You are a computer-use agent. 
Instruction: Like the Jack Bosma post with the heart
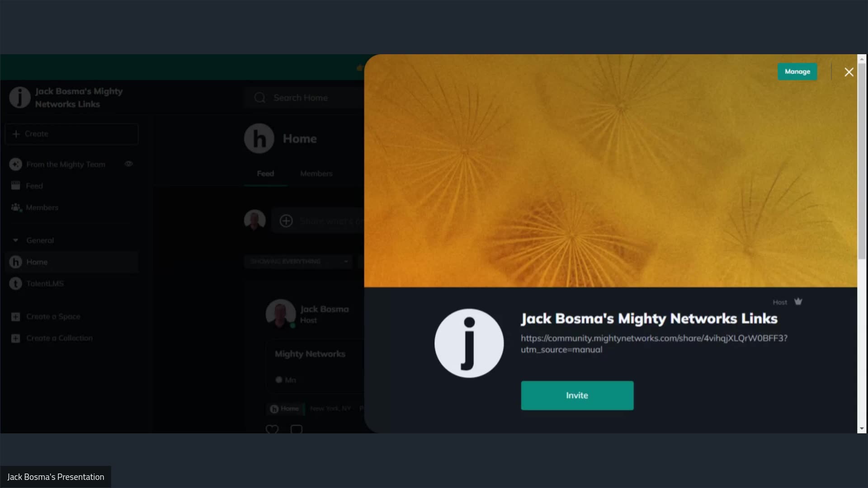click(272, 429)
